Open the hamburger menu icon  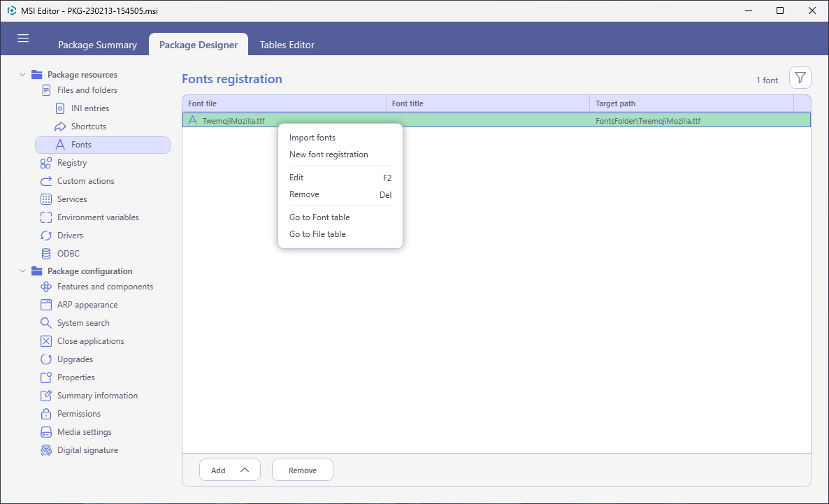23,38
